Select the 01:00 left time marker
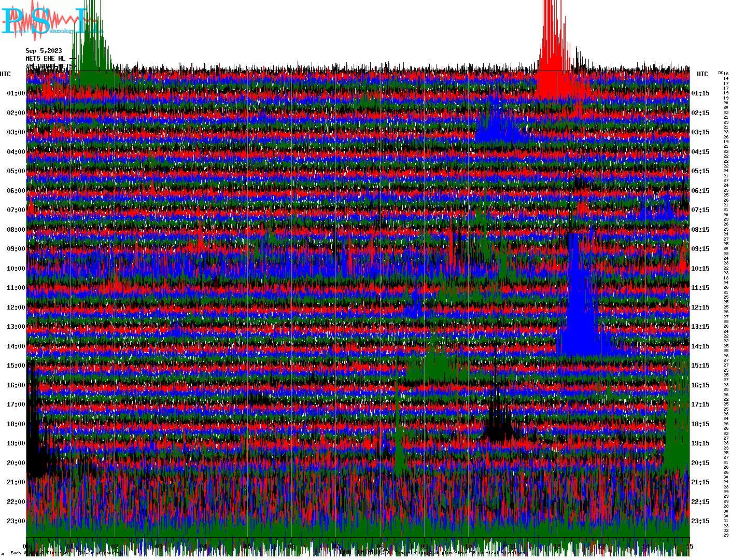Image resolution: width=731 pixels, height=560 pixels. 16,93
